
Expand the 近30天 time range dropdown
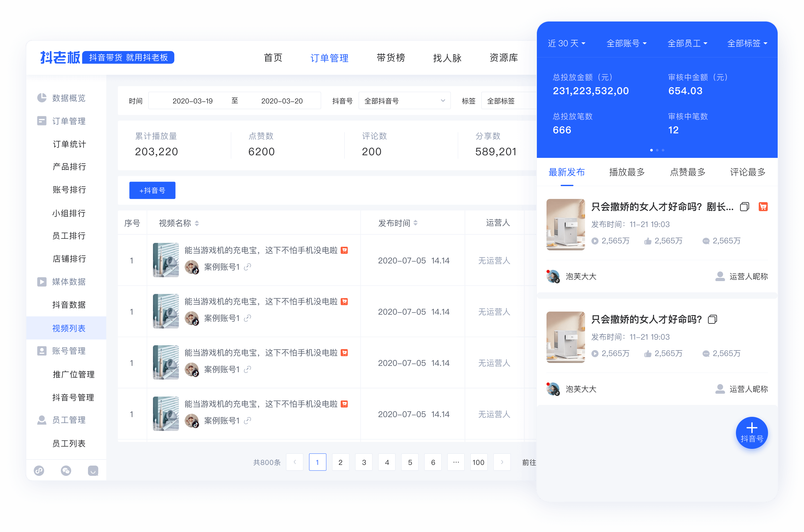[x=566, y=43]
